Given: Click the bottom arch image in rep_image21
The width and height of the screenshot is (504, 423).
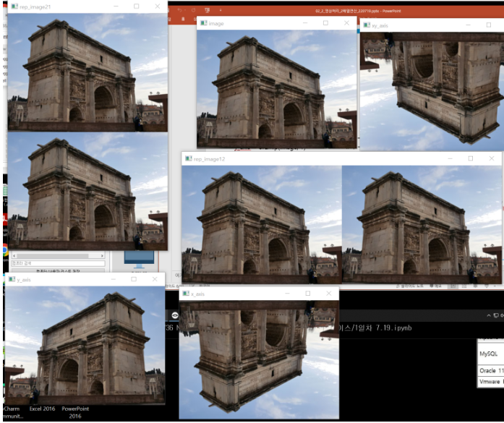Looking at the screenshot, I should tap(87, 191).
